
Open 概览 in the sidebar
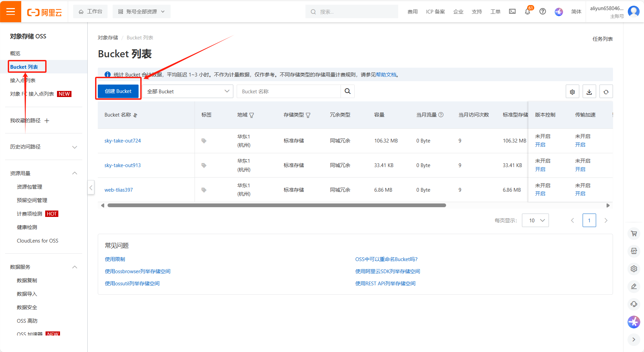(15, 53)
